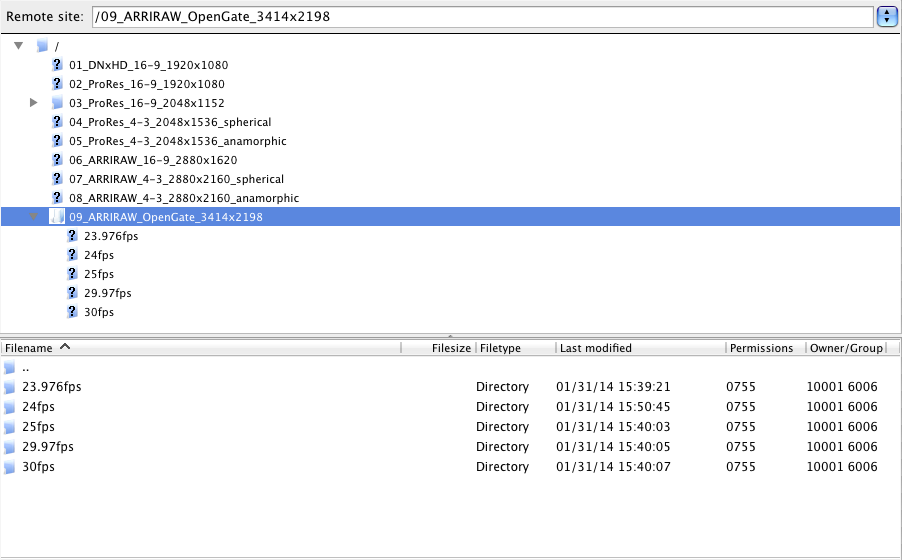
Task: Click the question-mark icon beside 05_ProRes_4-3_2048x1536_anamorphic
Action: click(56, 140)
